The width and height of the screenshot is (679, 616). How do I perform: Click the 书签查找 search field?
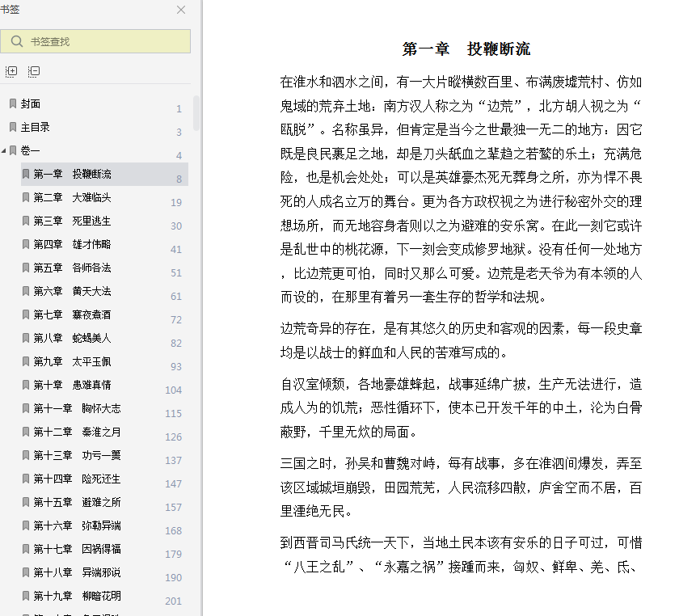95,41
